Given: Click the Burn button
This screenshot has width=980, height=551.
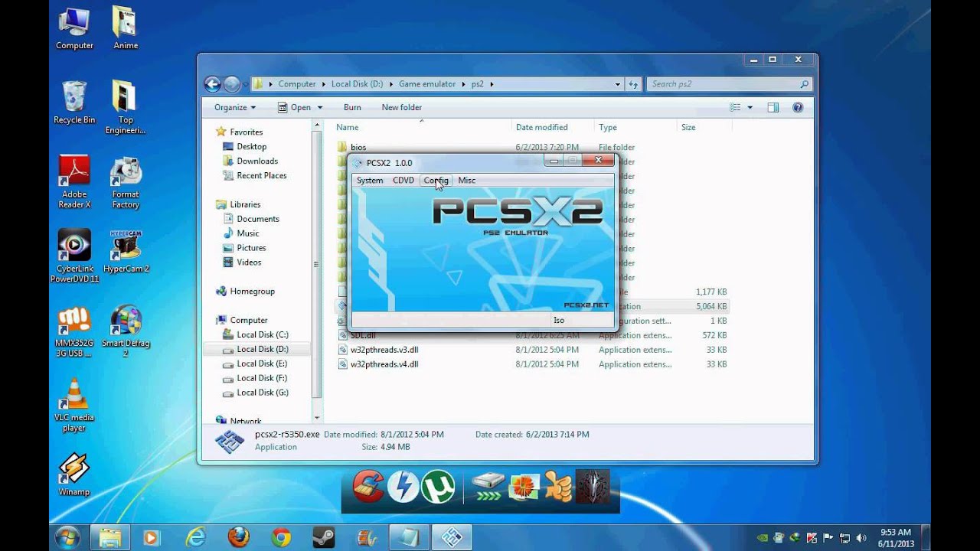Looking at the screenshot, I should point(352,107).
